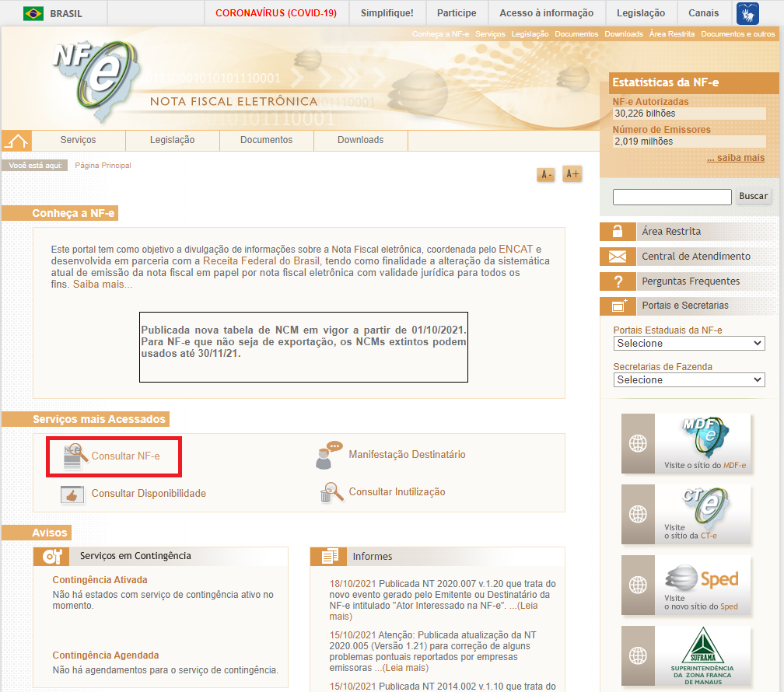This screenshot has height=692, width=784.
Task: Follow the 'saiba mais' statistics link
Action: pos(735,158)
